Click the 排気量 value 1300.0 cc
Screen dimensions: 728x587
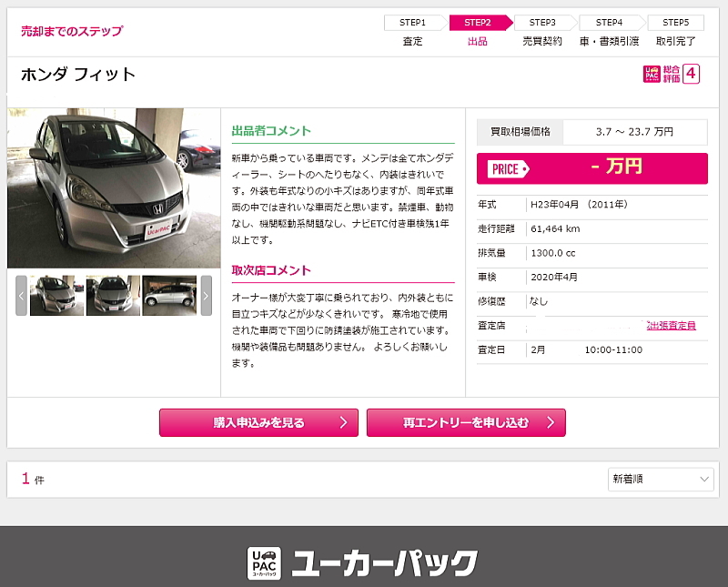click(x=553, y=253)
